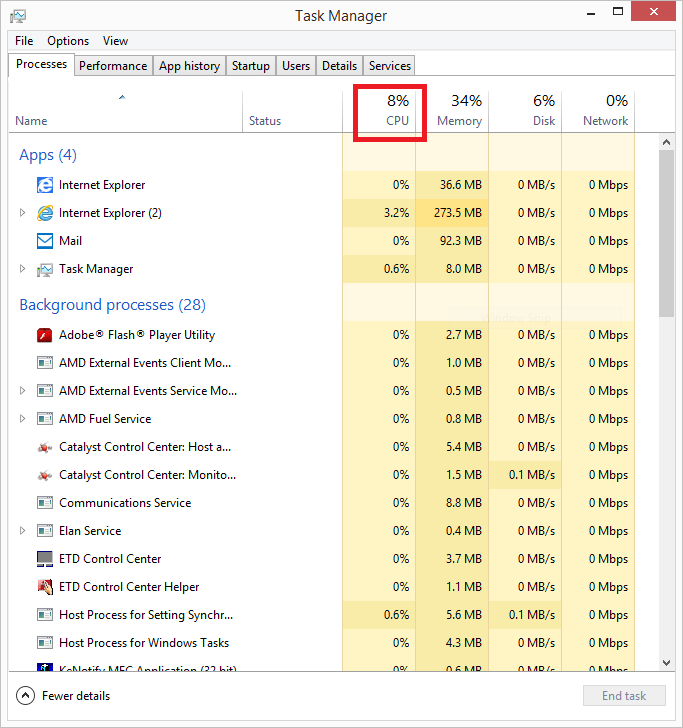Viewport: 683px width, 728px height.
Task: Click the Host Process for Windows Tasks icon
Action: pos(45,643)
